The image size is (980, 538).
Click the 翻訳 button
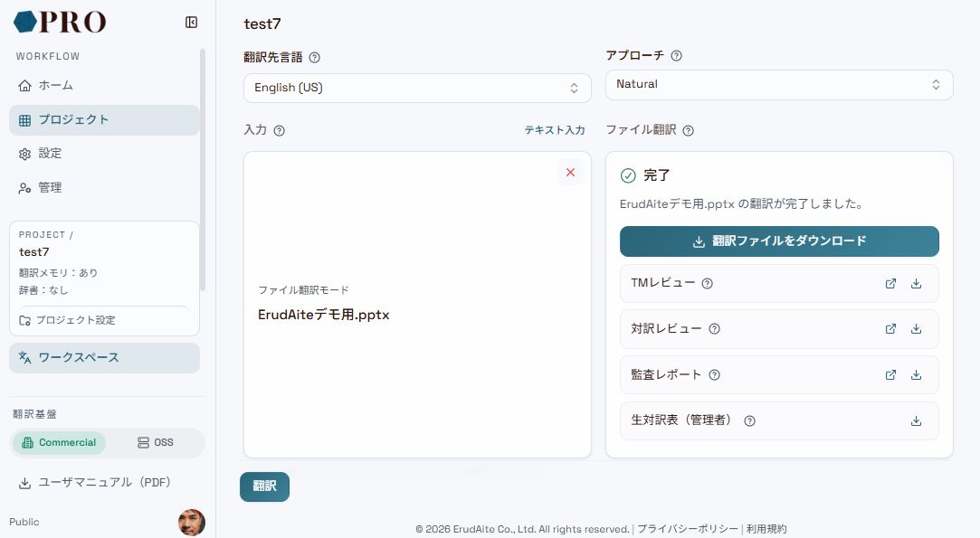click(264, 486)
